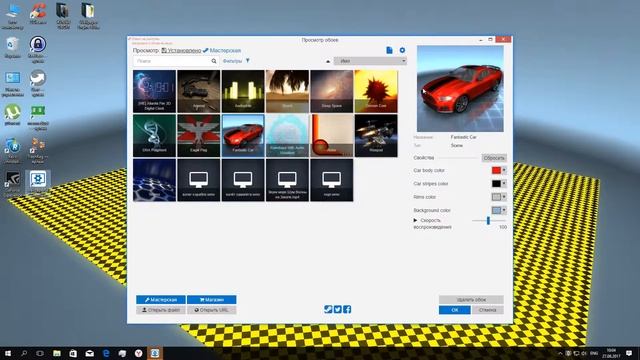The image size is (640, 360).
Task: Select Beach palm wallpaper thumbnail
Action: click(x=287, y=91)
